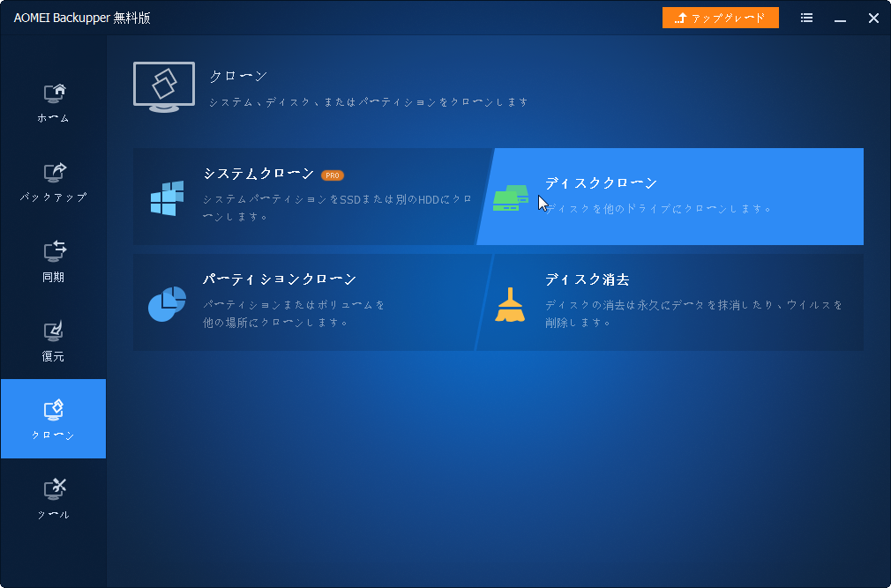The image size is (891, 588).
Task: Click the ディスクを他のドライブに description
Action: click(659, 209)
